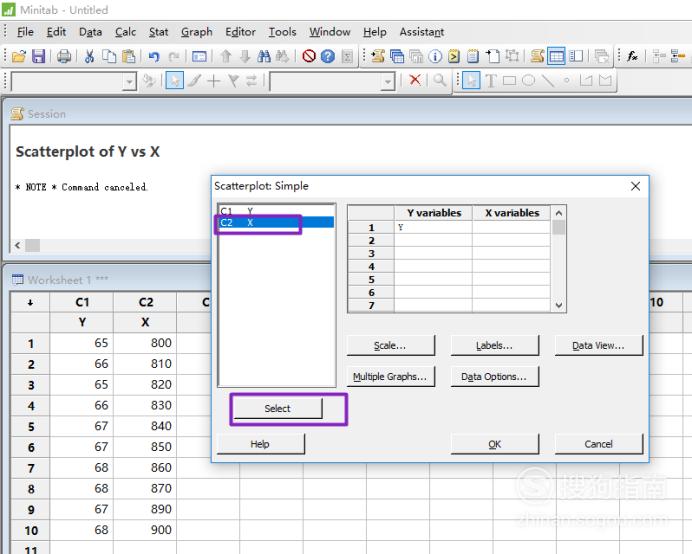Open the left toolbar combo box dropdown
The width and height of the screenshot is (692, 554).
point(129,82)
